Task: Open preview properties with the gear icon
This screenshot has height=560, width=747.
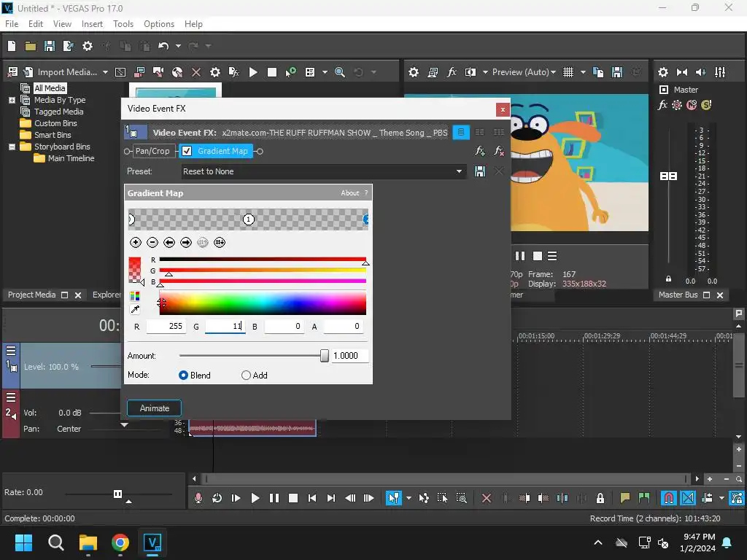Action: tap(414, 72)
